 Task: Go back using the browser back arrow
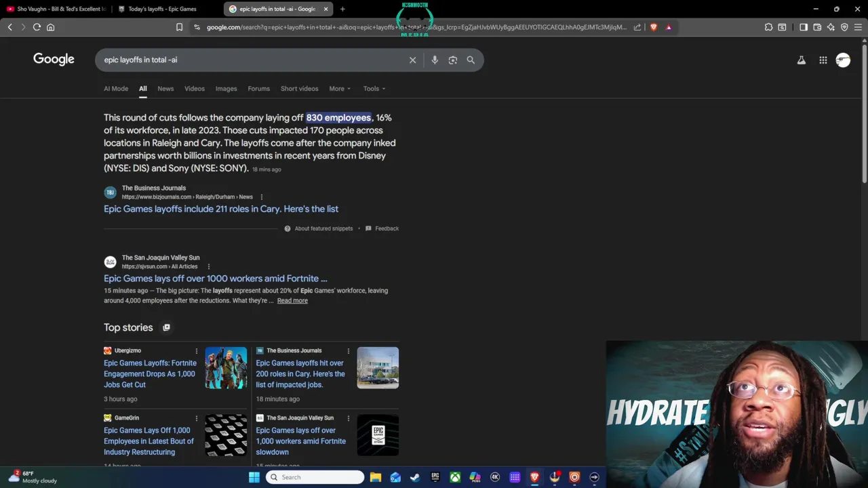9,27
